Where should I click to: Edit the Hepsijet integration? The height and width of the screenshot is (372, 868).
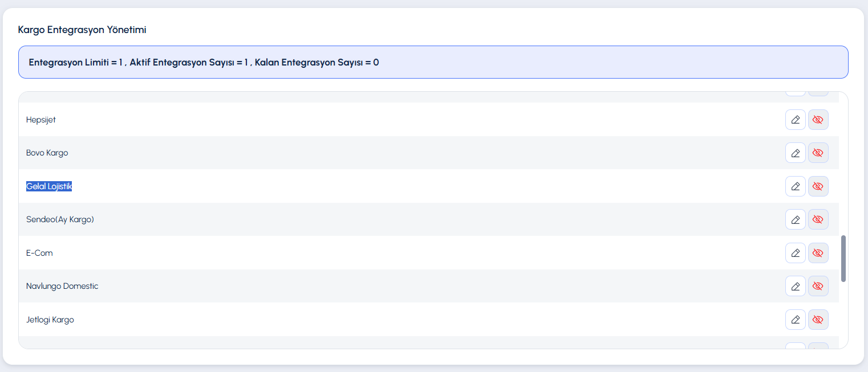coord(795,120)
